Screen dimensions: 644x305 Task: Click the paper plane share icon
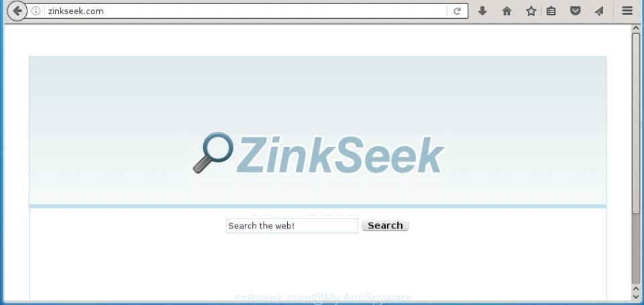[x=599, y=11]
